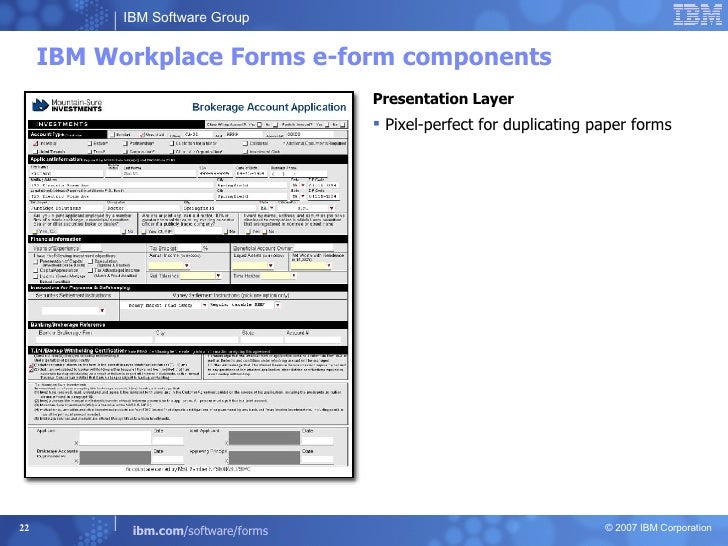The width and height of the screenshot is (728, 546).
Task: Click the slide number 22
Action: (24, 528)
